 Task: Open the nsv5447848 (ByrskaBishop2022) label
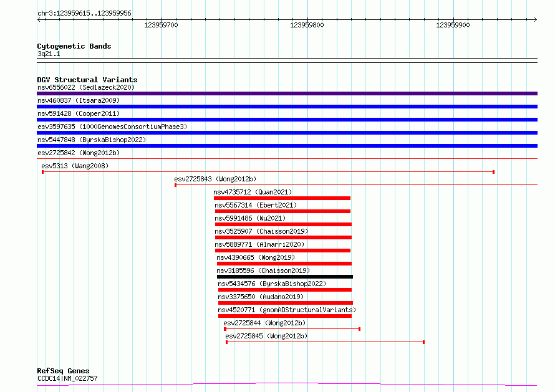pos(92,140)
